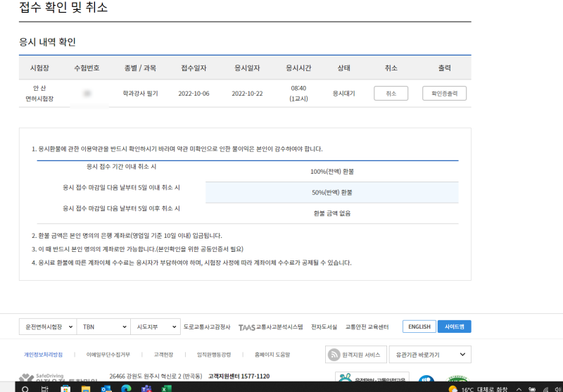The image size is (563, 392).
Task: Click the 응시 내역 확인 heading
Action: pos(47,42)
